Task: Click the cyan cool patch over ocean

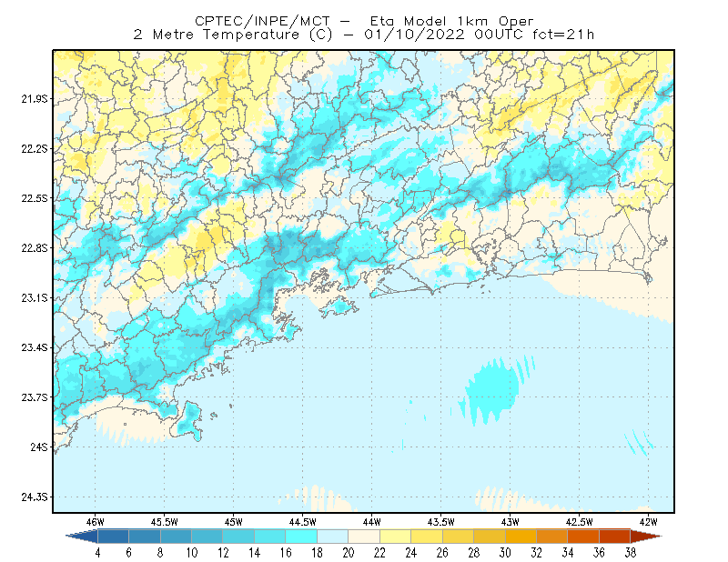Action: [493, 389]
